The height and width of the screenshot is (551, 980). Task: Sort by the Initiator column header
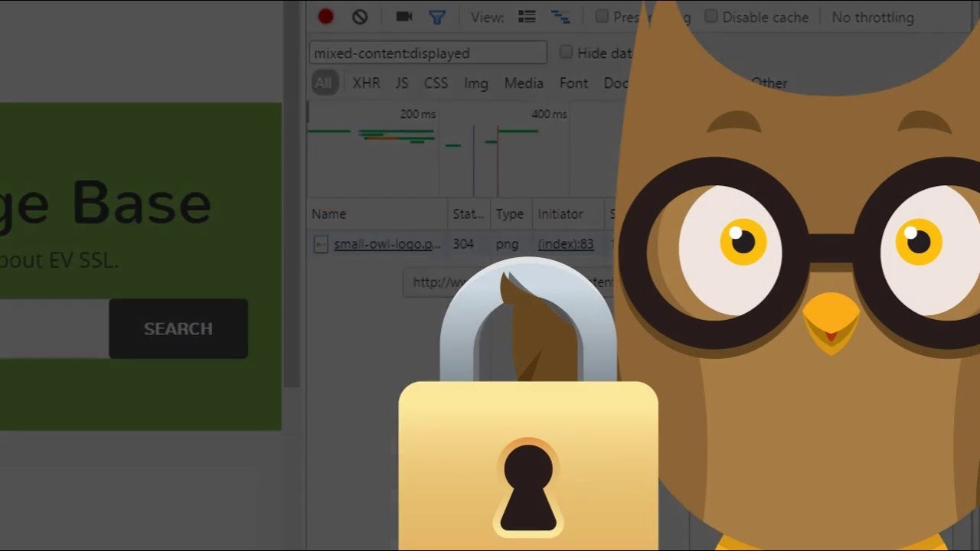pos(568,214)
